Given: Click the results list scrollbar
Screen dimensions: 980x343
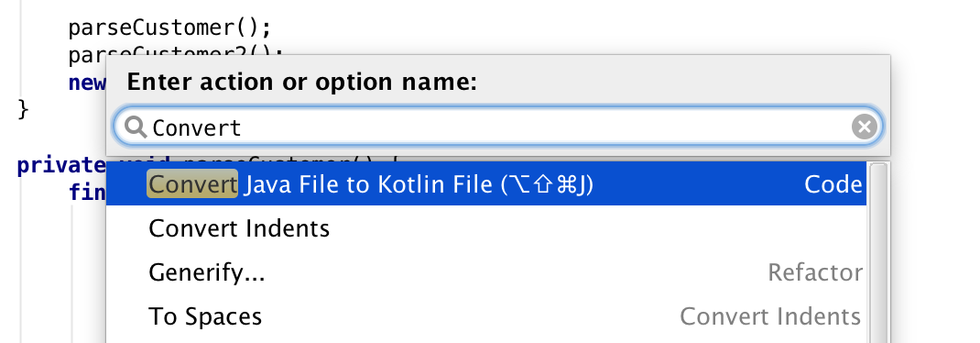Looking at the screenshot, I should pyautogui.click(x=878, y=252).
